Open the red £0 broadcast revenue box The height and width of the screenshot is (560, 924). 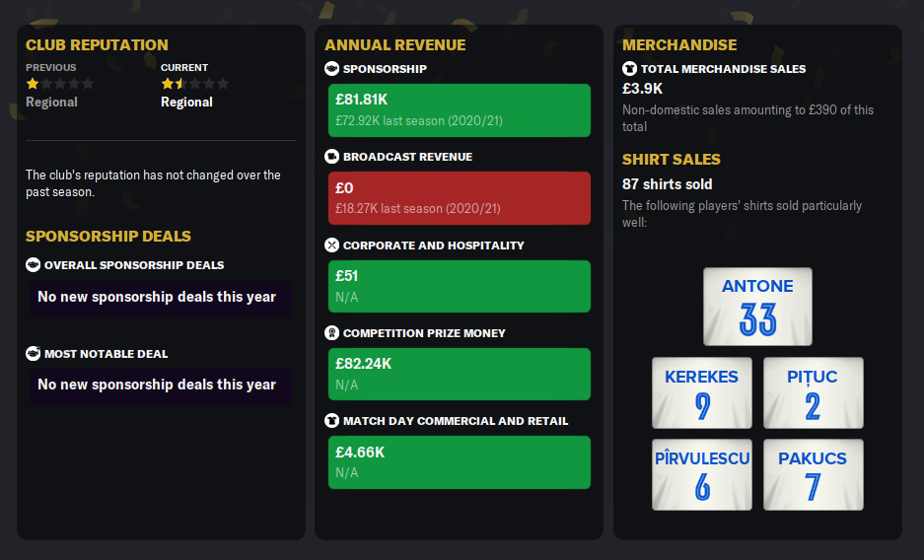pyautogui.click(x=459, y=198)
